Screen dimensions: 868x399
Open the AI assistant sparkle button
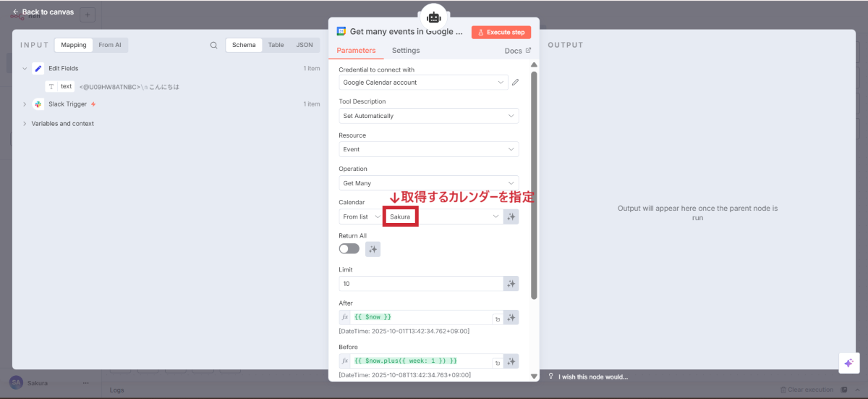(849, 363)
